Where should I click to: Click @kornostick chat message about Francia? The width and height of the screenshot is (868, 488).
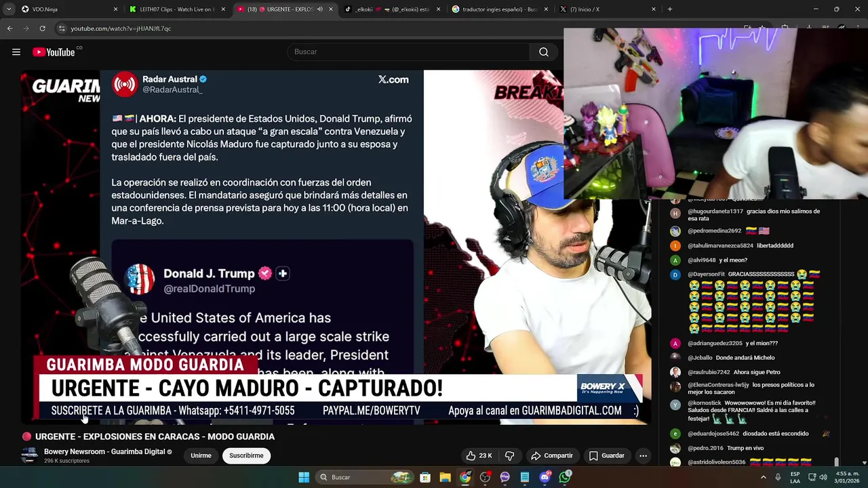(751, 411)
